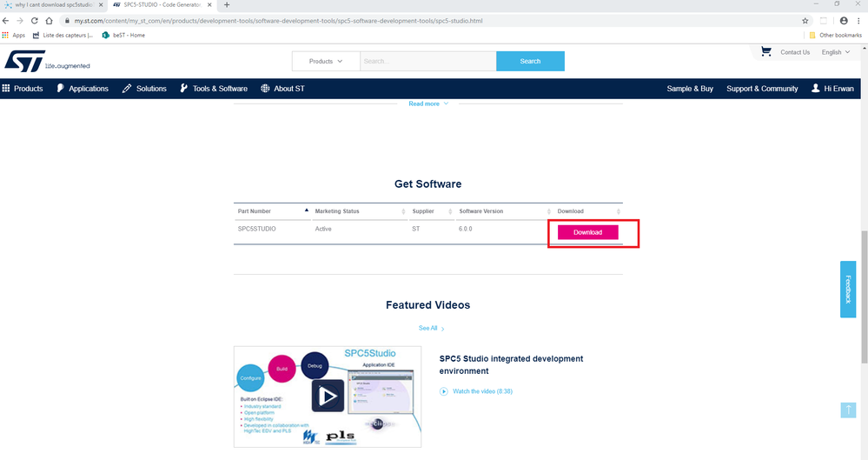Switch to 'why I cant download spc5studio' tab
The height and width of the screenshot is (460, 868).
pyautogui.click(x=53, y=5)
